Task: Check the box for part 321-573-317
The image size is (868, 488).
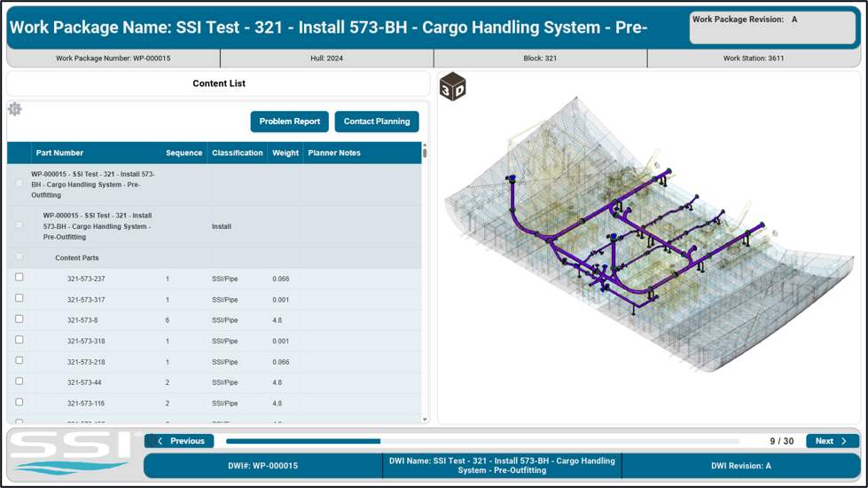Action: click(x=20, y=298)
